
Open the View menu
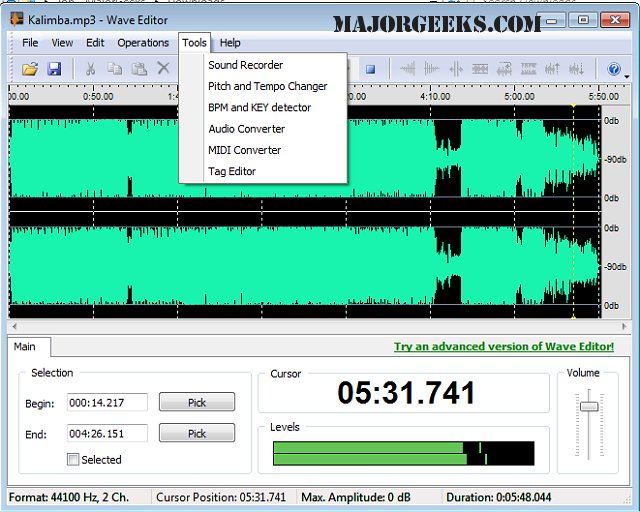point(62,43)
